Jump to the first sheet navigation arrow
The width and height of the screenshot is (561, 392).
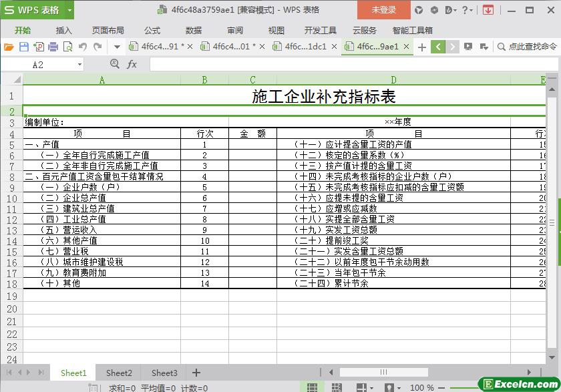pyautogui.click(x=9, y=373)
